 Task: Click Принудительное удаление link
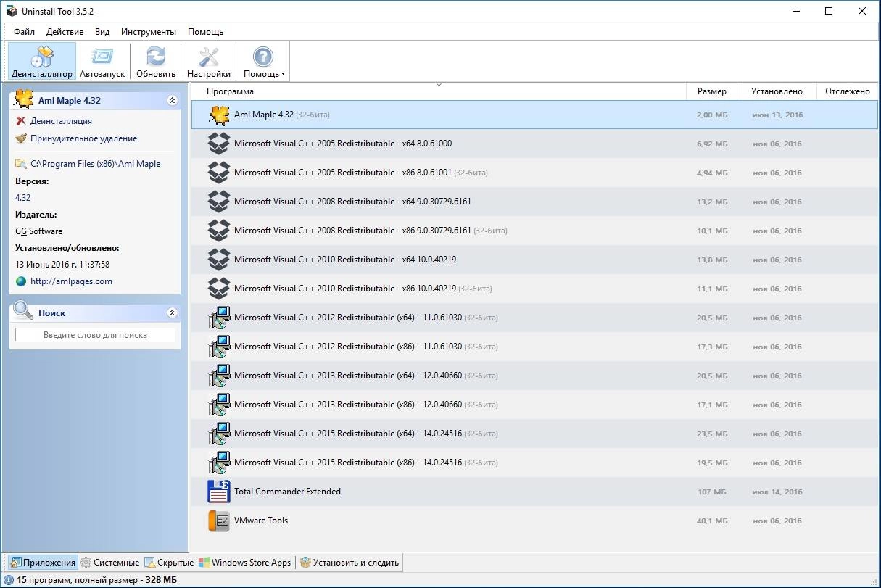[83, 138]
